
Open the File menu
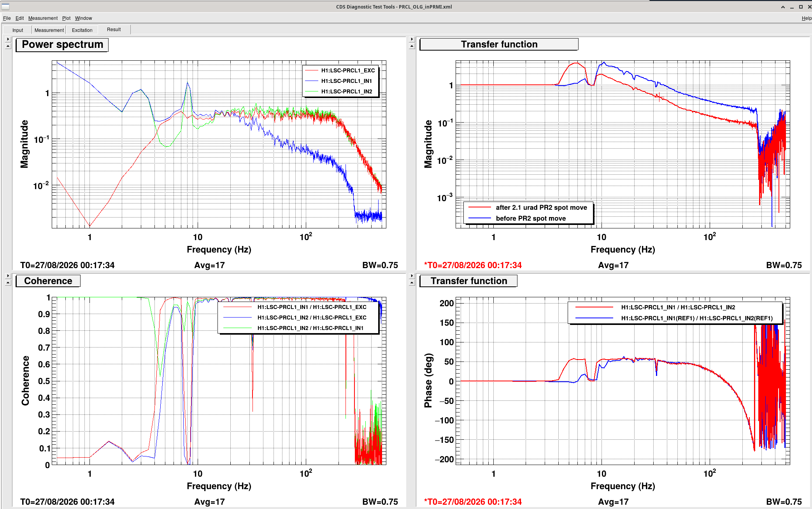[x=7, y=18]
